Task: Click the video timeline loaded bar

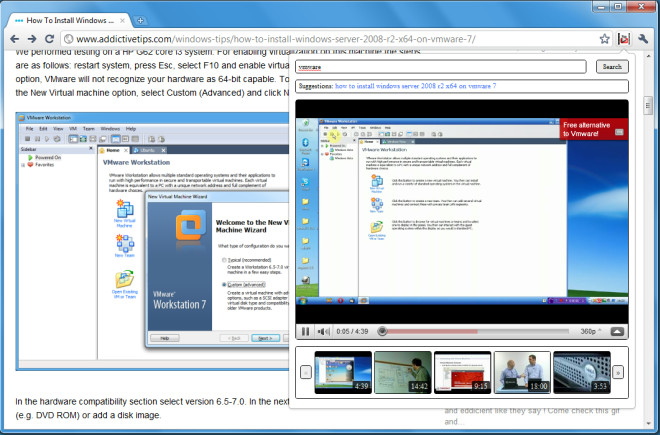Action: [432, 331]
